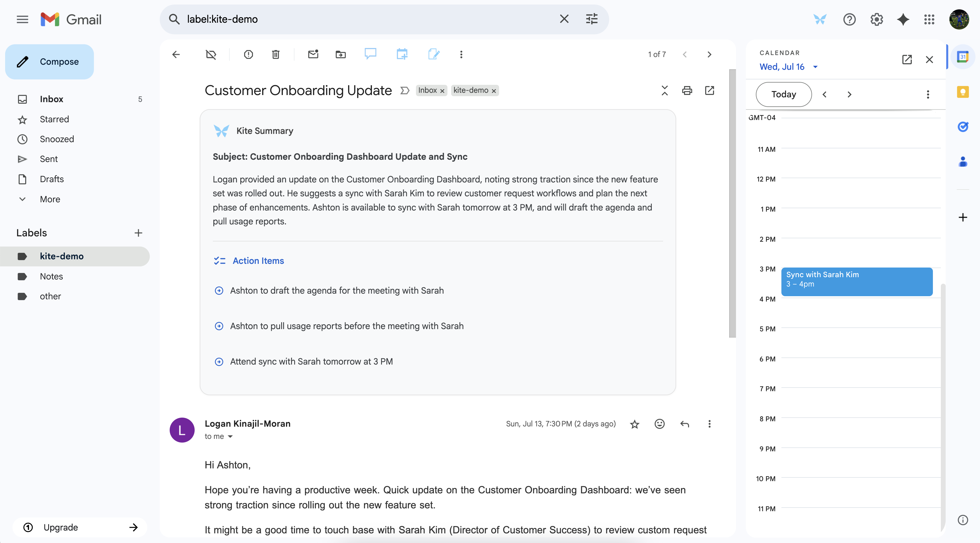Go to the Sent folder
This screenshot has width=980, height=543.
point(49,159)
